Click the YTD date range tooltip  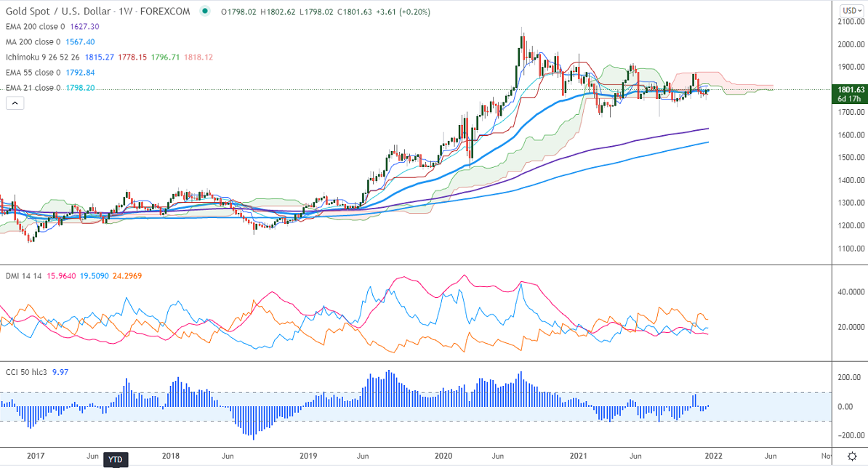click(115, 460)
